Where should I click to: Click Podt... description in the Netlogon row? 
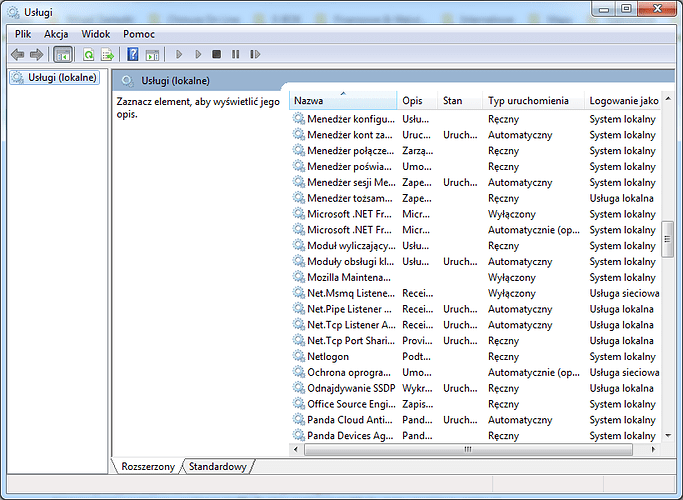(x=416, y=356)
